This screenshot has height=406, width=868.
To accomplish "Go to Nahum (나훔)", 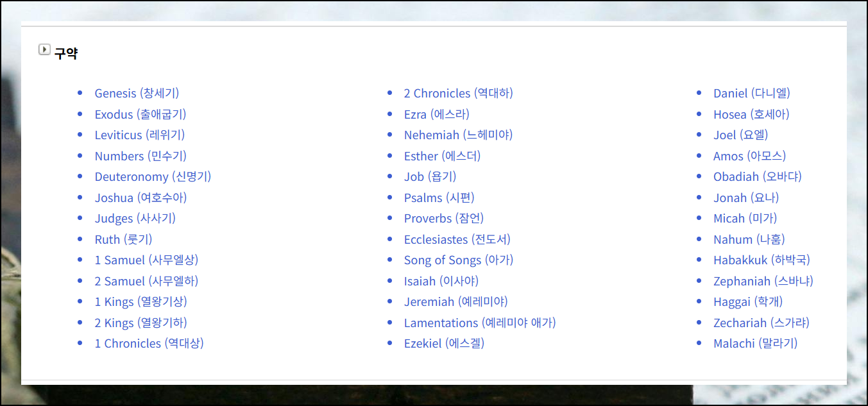I will (x=749, y=239).
